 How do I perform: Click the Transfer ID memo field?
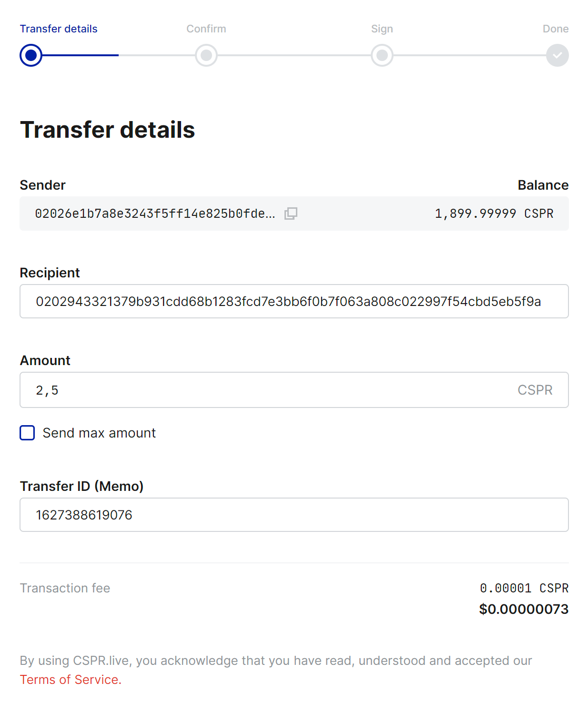point(294,515)
